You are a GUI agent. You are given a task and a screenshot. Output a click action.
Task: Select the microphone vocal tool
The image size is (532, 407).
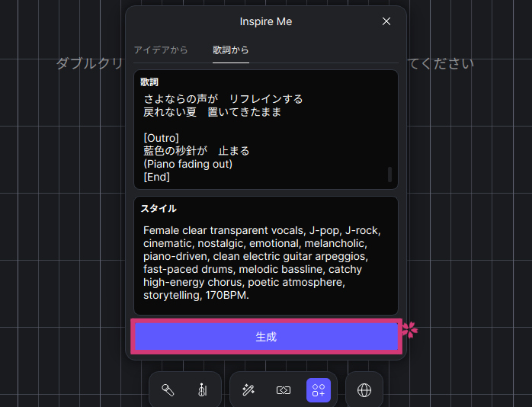point(168,390)
